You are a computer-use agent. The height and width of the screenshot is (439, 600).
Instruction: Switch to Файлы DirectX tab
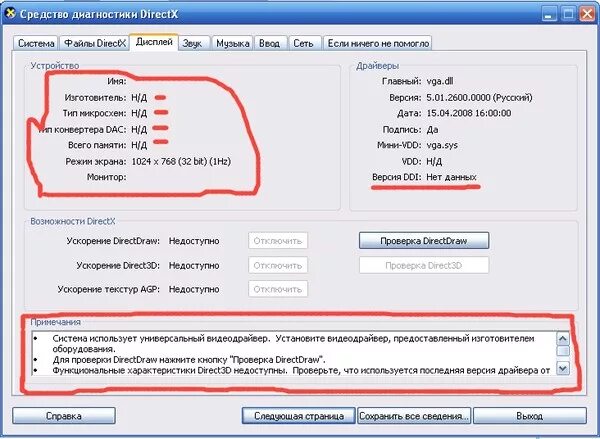(95, 43)
